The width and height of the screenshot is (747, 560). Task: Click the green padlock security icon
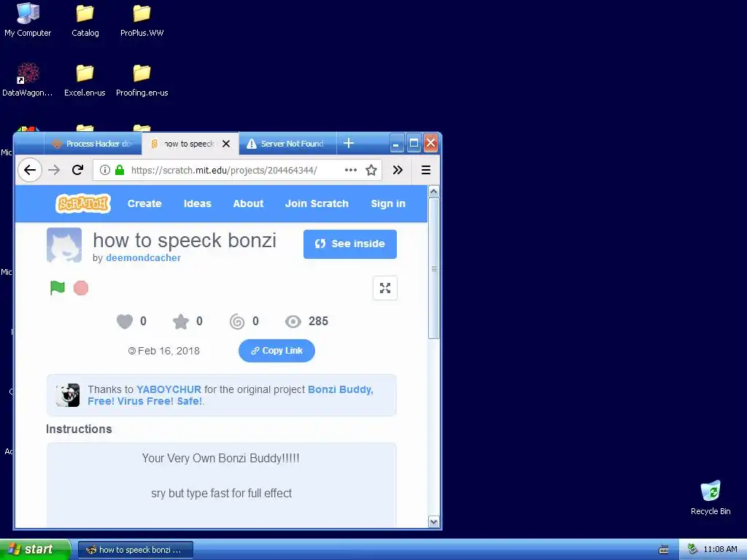120,170
